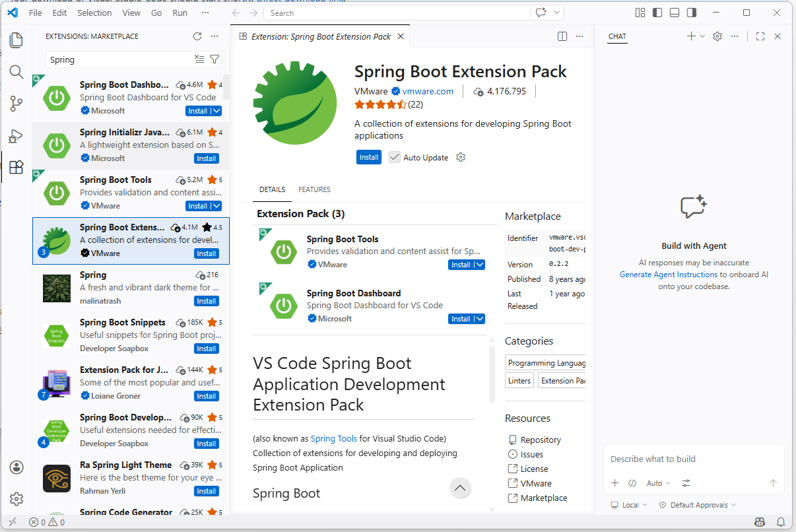This screenshot has width=796, height=532.
Task: Open remote window indicator in status bar
Action: (12, 522)
